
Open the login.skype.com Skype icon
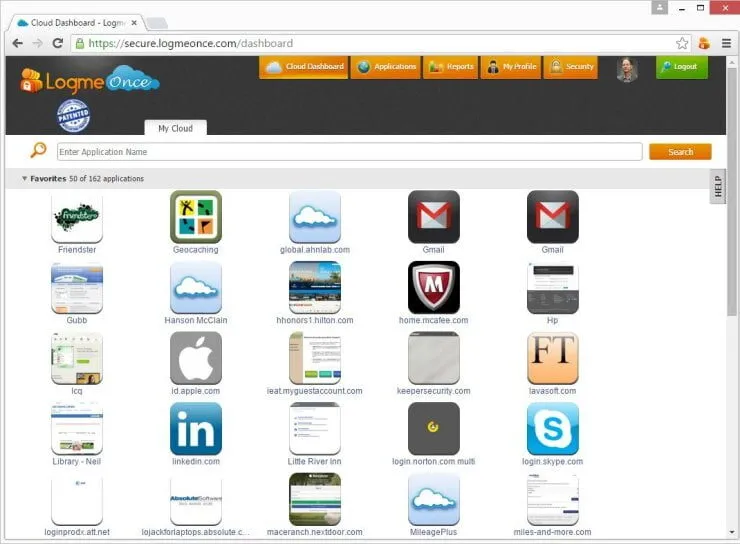coord(553,429)
